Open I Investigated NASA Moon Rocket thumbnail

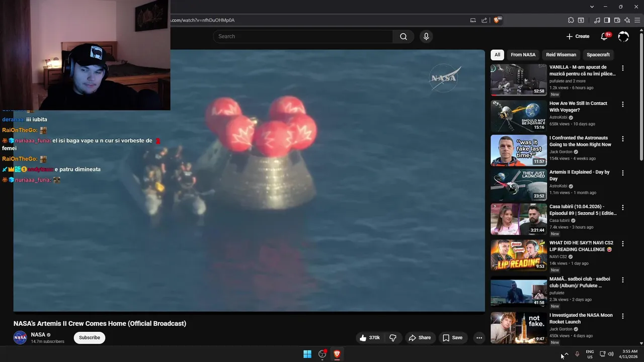tap(518, 328)
